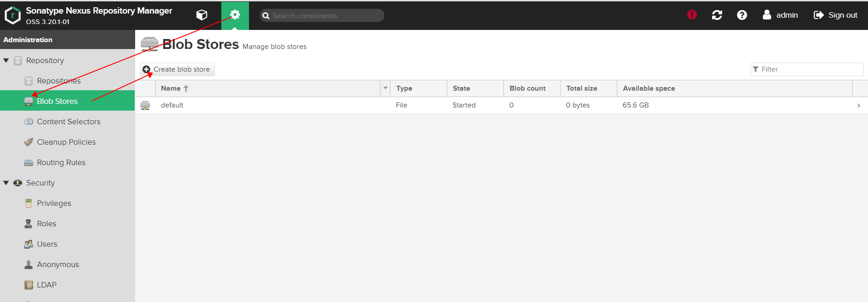
Task: Click the Create blob store button
Action: pos(177,69)
